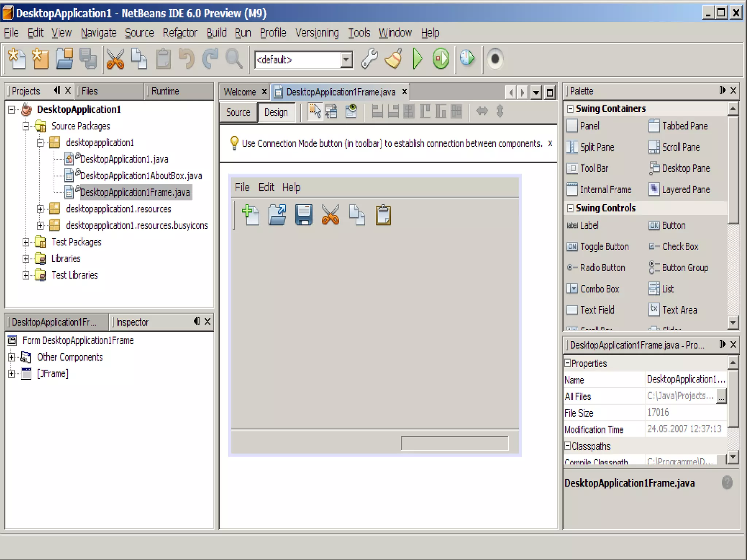
Task: Click the Palette vertical scrollbar down arrow
Action: coord(733,322)
